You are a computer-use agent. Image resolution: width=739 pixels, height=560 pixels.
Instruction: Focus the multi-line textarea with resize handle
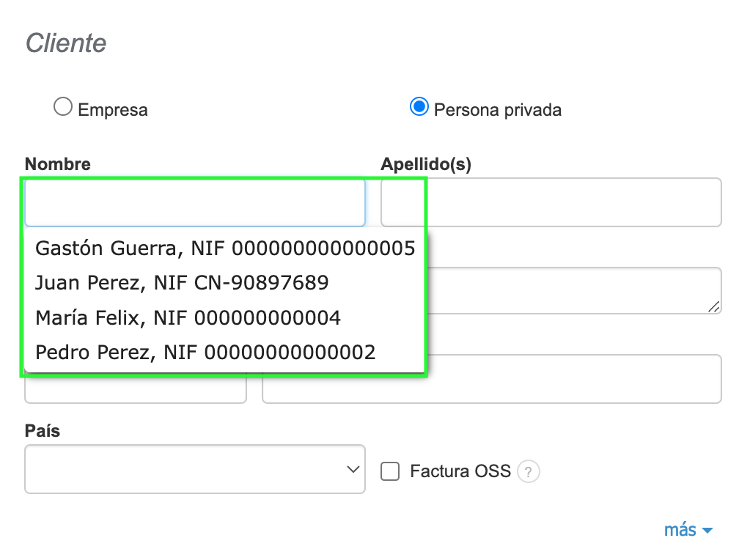pyautogui.click(x=573, y=290)
